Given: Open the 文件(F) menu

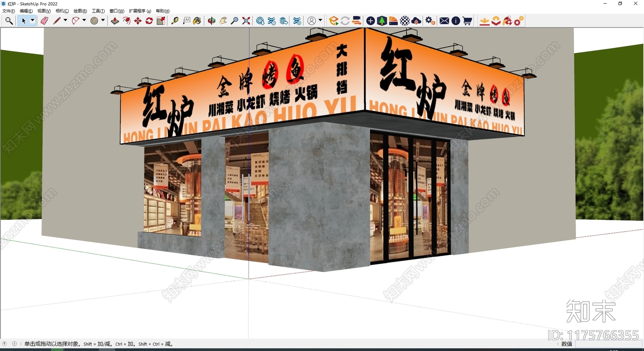Looking at the screenshot, I should (x=8, y=11).
